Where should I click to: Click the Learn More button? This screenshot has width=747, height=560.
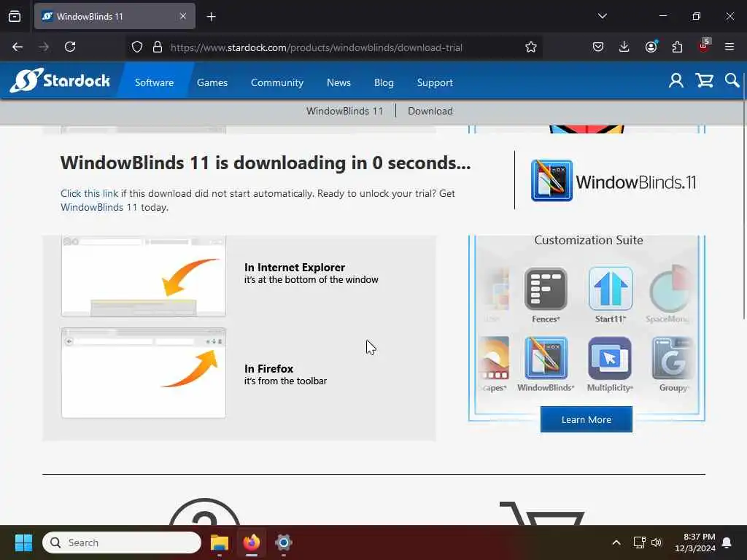click(586, 419)
